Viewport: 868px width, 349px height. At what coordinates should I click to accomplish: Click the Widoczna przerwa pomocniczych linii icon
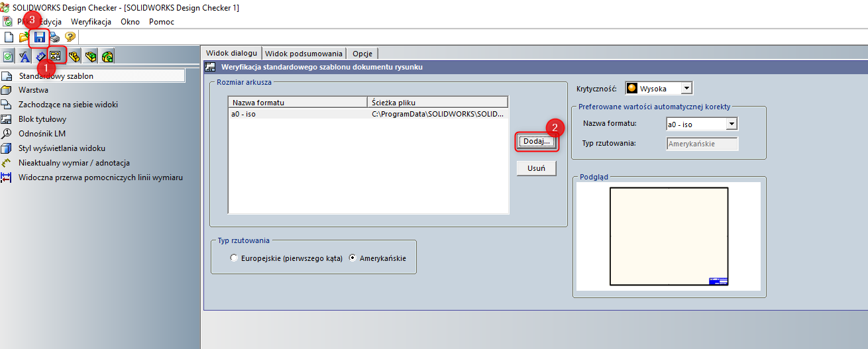7,177
